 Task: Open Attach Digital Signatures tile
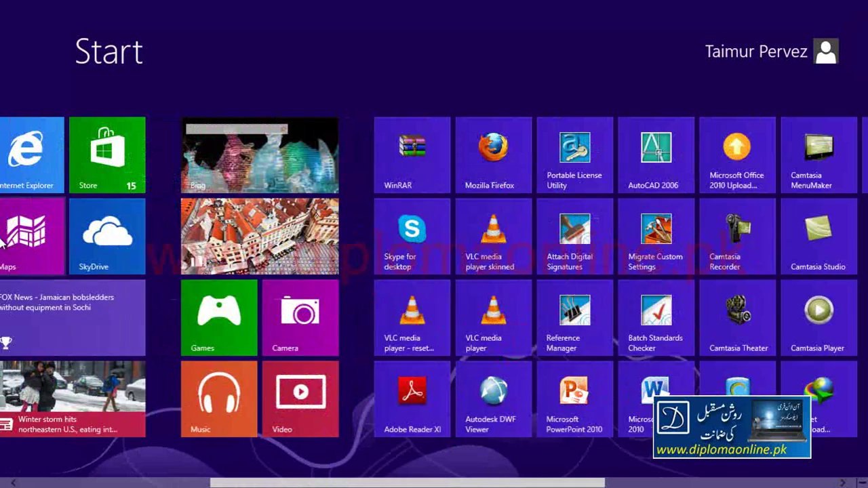575,237
